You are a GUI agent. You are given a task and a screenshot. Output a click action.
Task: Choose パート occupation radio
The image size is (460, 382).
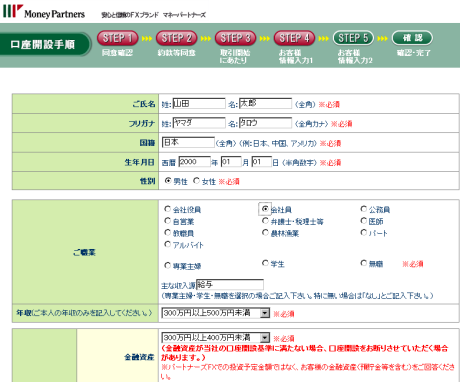point(363,232)
